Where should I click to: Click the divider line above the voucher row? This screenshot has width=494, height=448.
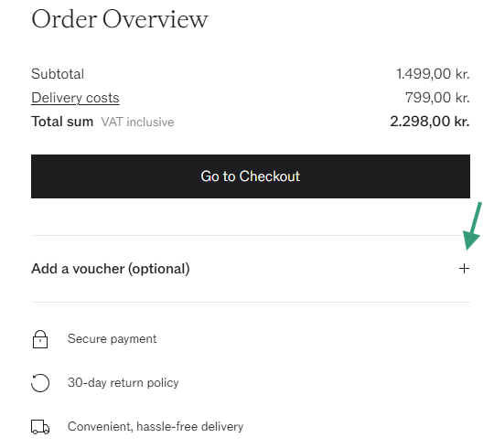[x=251, y=235]
